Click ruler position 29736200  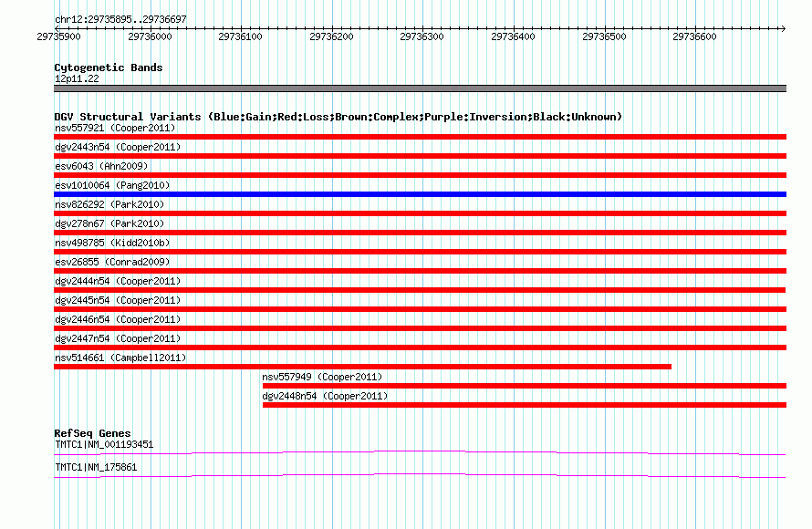point(331,36)
